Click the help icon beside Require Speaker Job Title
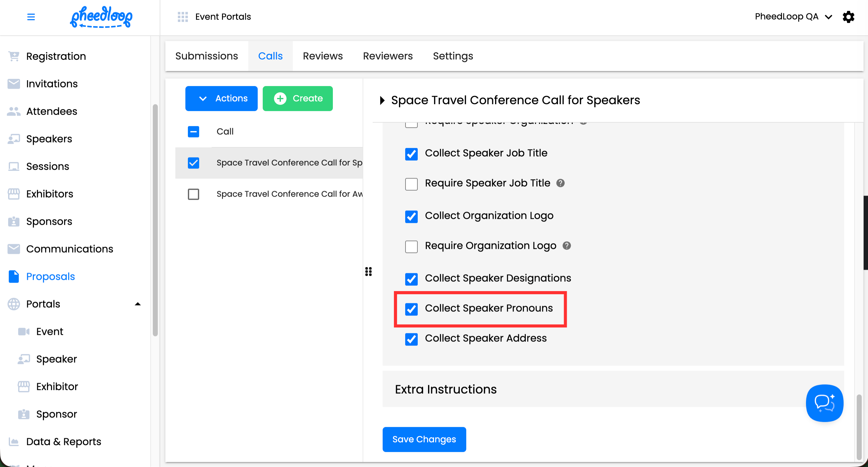 tap(561, 183)
